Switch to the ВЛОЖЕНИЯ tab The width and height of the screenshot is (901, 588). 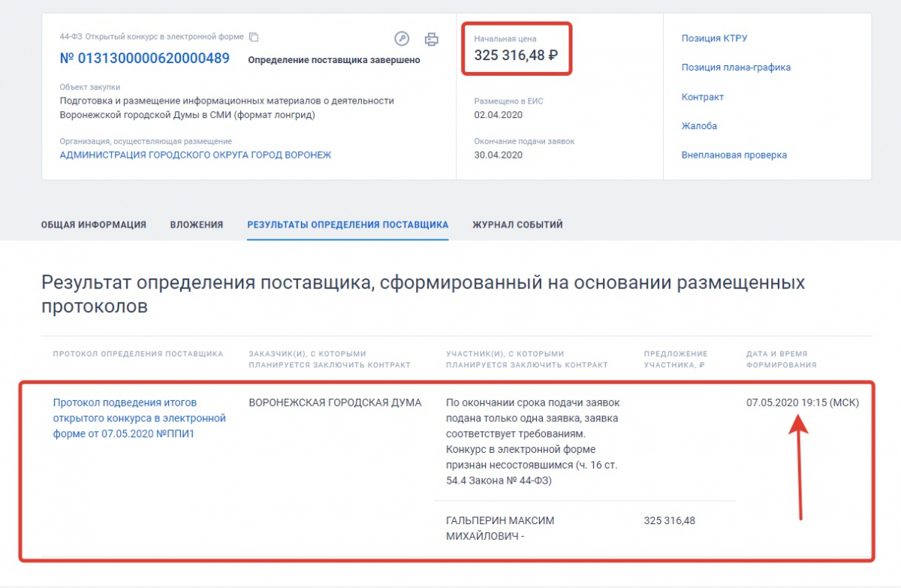tap(197, 225)
